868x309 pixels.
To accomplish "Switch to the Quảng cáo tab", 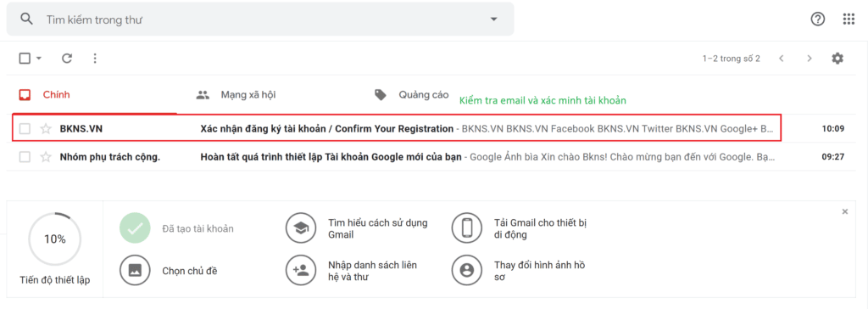I will tap(411, 95).
